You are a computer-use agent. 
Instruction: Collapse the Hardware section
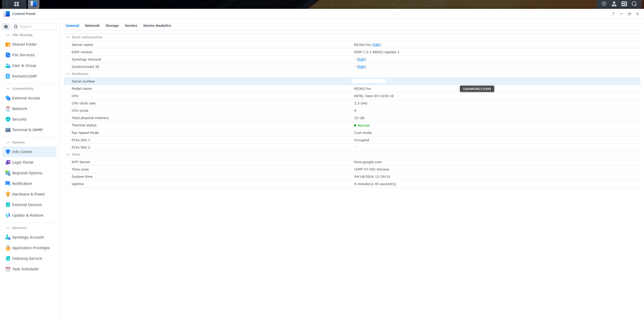68,74
